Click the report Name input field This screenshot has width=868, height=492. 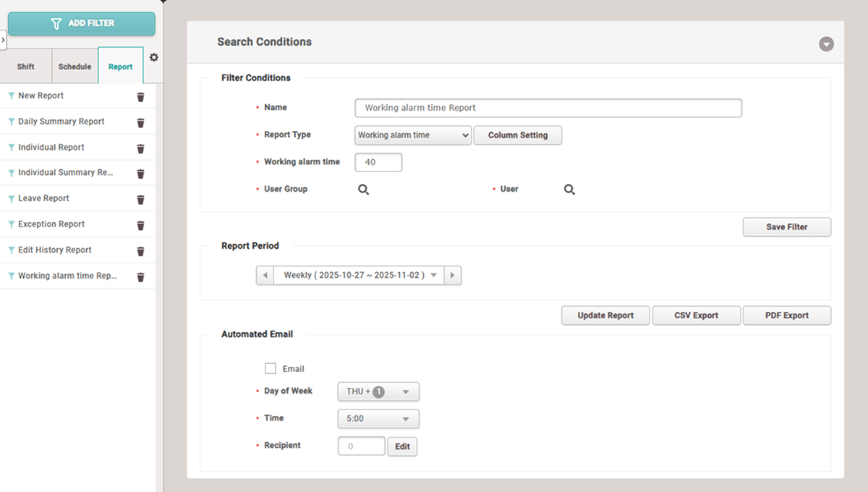point(548,108)
